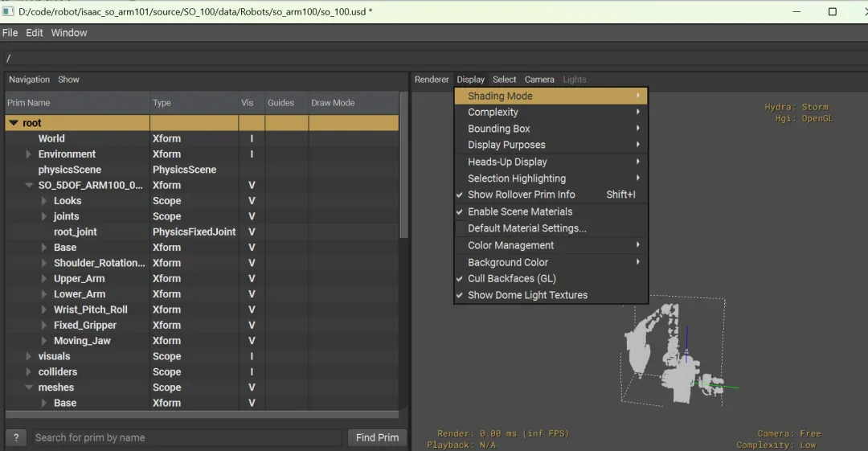Viewport: 868px width, 451px height.
Task: Toggle visibility of Environment prim
Action: (252, 154)
